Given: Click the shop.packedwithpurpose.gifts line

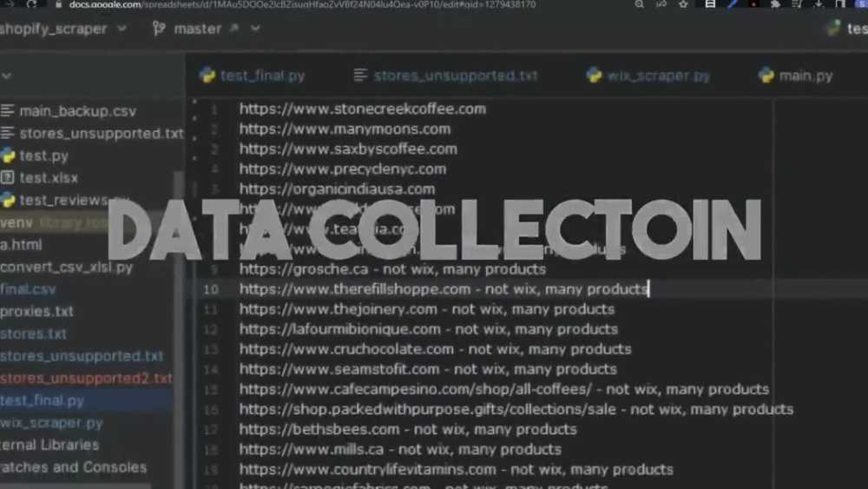Looking at the screenshot, I should tap(516, 409).
